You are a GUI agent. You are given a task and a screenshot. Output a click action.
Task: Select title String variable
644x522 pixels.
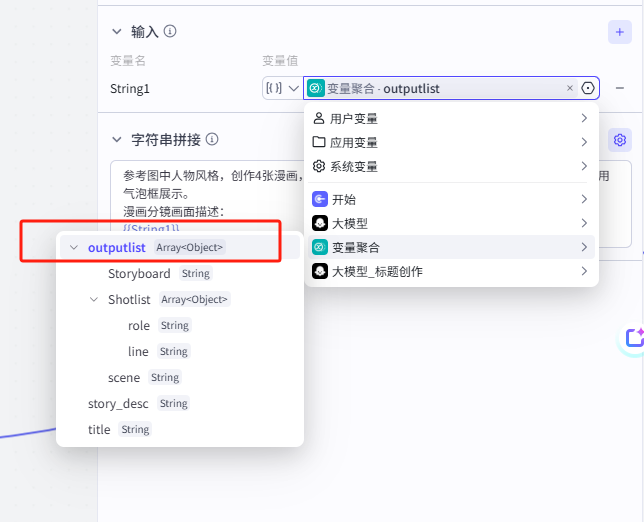[x=120, y=430]
